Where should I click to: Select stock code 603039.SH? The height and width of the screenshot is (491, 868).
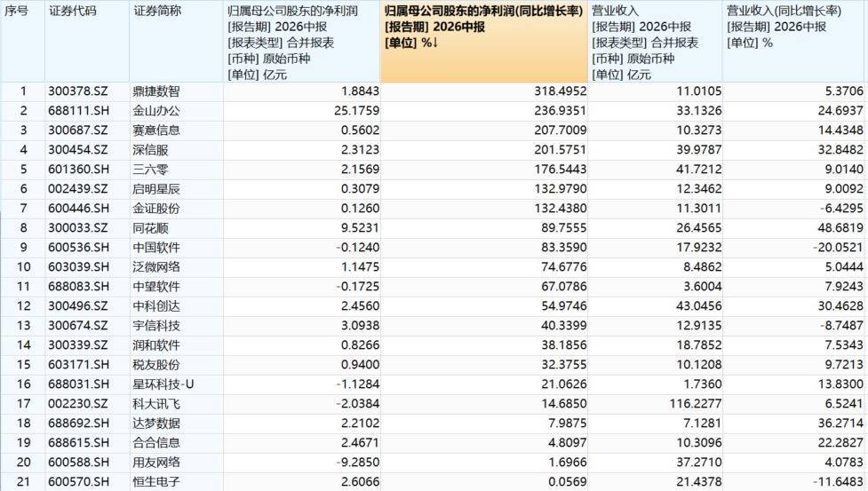pos(78,267)
